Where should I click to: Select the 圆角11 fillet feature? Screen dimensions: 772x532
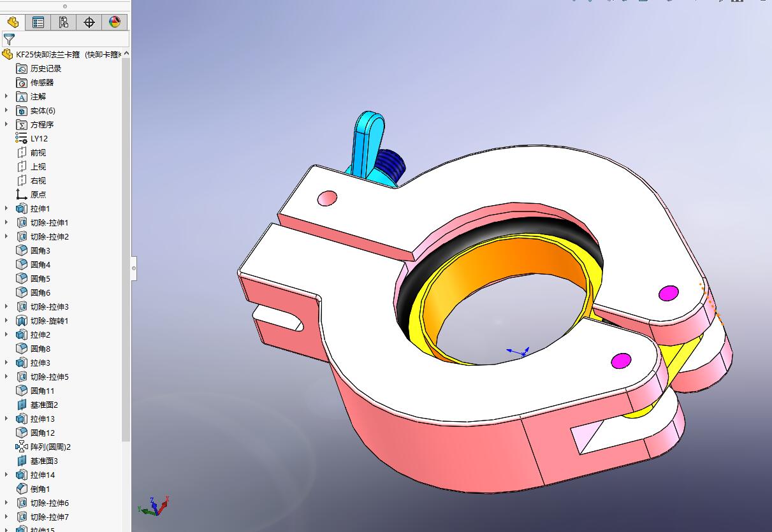coord(36,391)
